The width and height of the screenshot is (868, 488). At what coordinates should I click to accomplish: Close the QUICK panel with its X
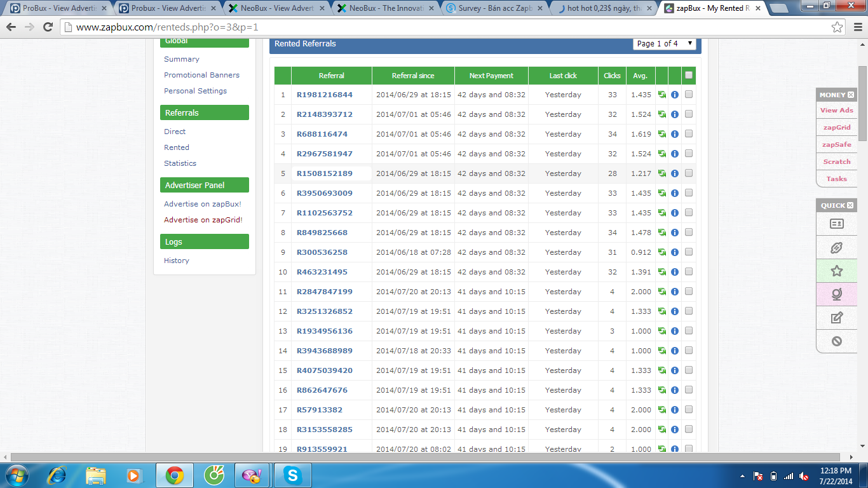851,205
